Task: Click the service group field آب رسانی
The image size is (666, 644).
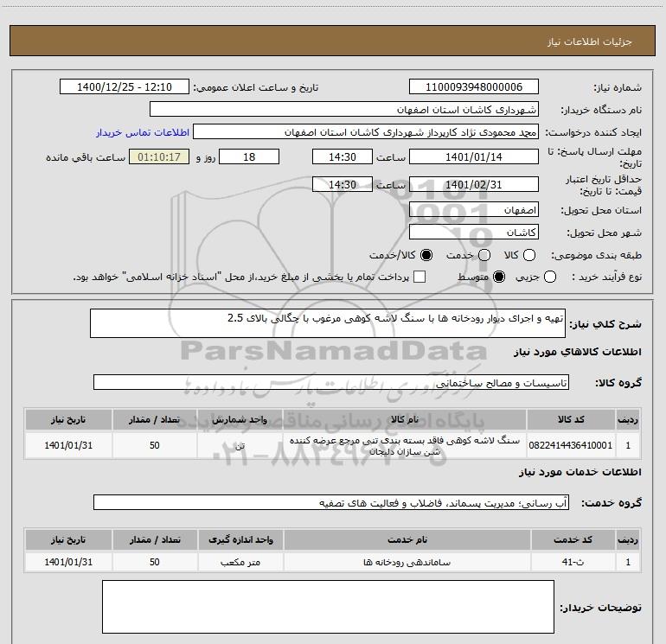Action: point(331,502)
